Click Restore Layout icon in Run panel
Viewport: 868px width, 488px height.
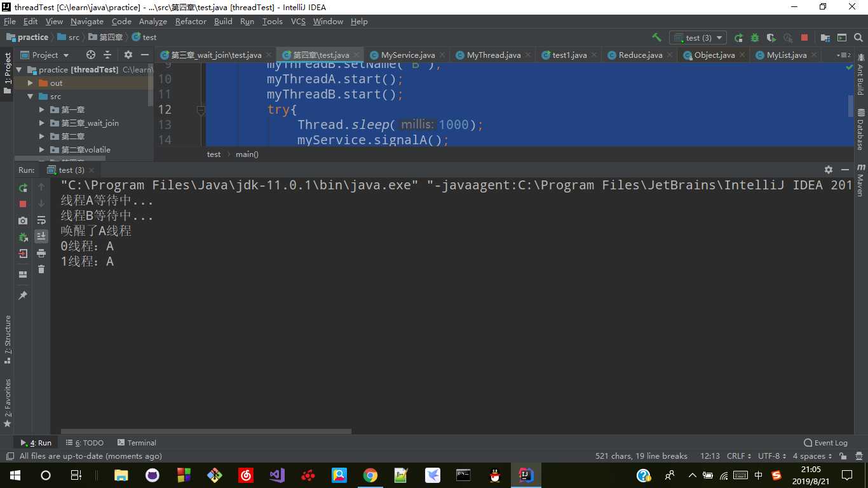(x=23, y=274)
